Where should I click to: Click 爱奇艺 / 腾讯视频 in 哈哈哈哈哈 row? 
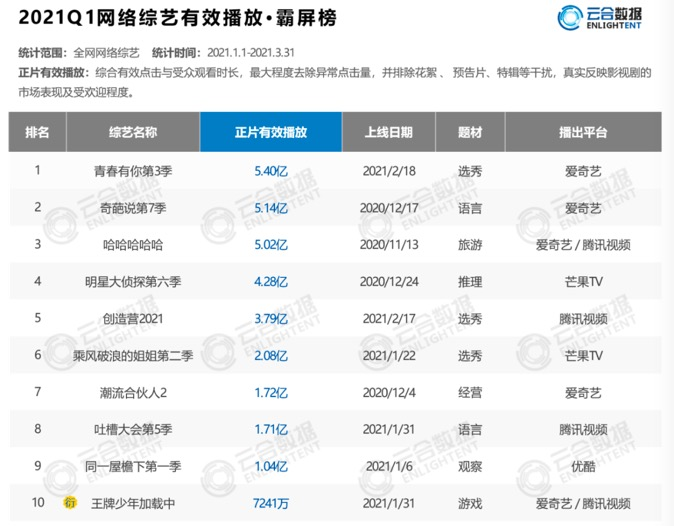click(x=583, y=245)
